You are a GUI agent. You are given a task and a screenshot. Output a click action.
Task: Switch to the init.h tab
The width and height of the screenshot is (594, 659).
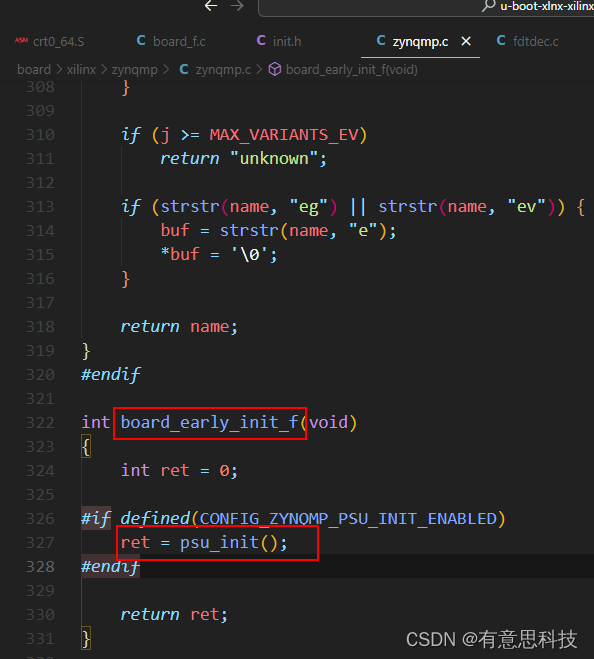click(279, 42)
